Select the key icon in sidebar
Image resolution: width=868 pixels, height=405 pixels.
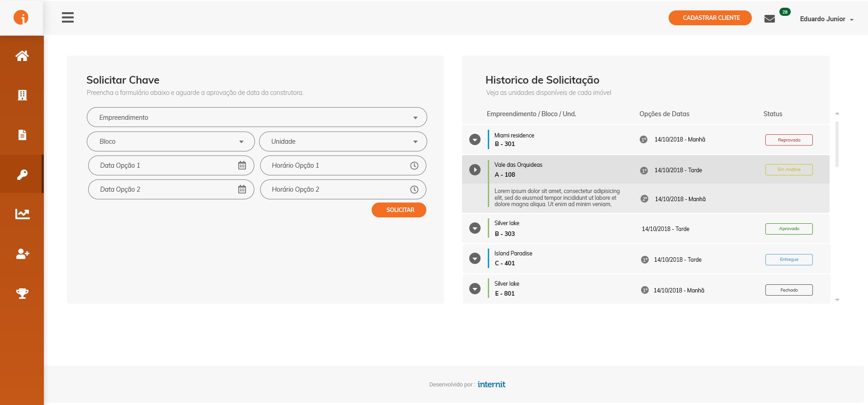22,174
